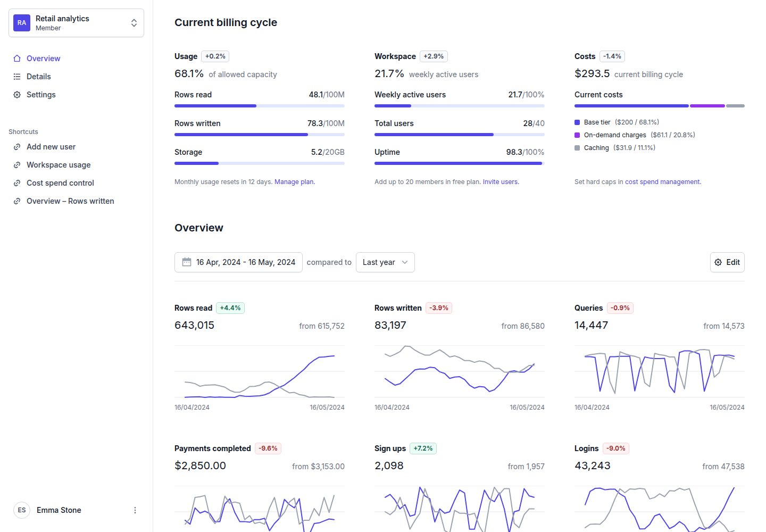Open Emma Stone's three-dot options menu

(x=135, y=510)
